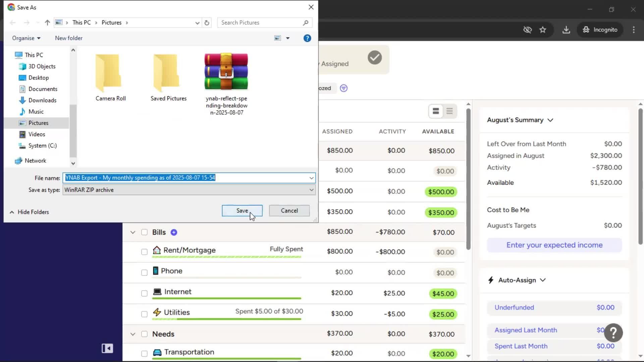Viewport: 644px width, 362px height.
Task: Collapse the Needs category group
Action: point(133,334)
